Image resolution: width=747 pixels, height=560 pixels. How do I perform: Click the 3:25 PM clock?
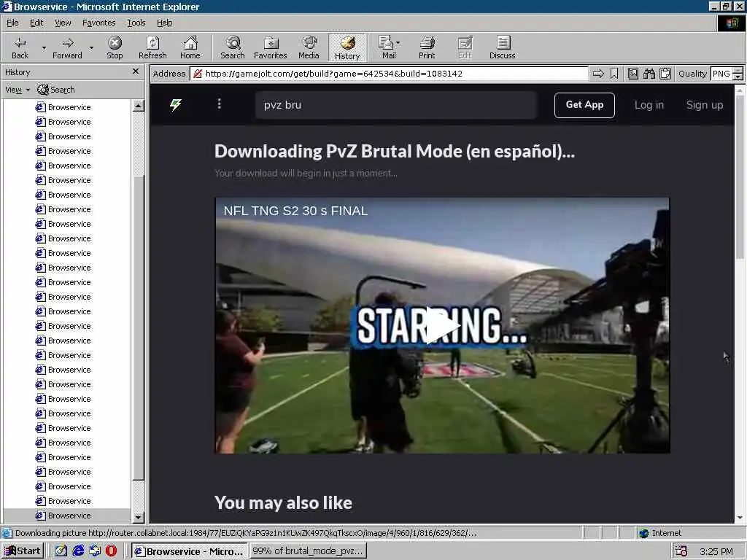pyautogui.click(x=716, y=551)
